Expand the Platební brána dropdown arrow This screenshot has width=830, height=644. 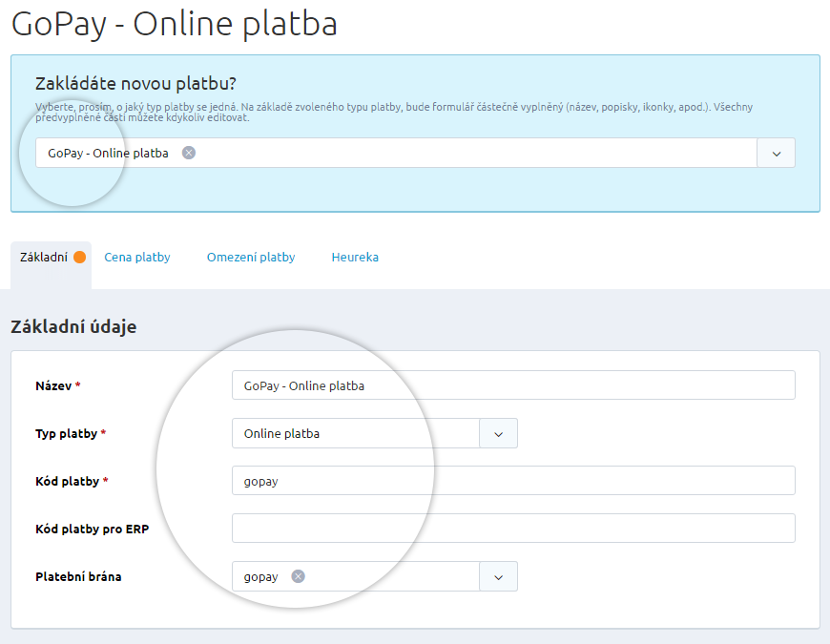click(498, 576)
